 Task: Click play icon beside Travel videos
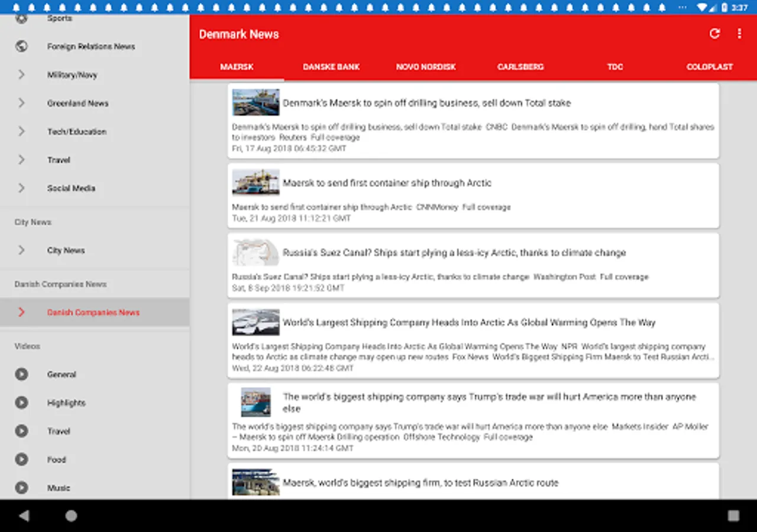click(x=21, y=431)
